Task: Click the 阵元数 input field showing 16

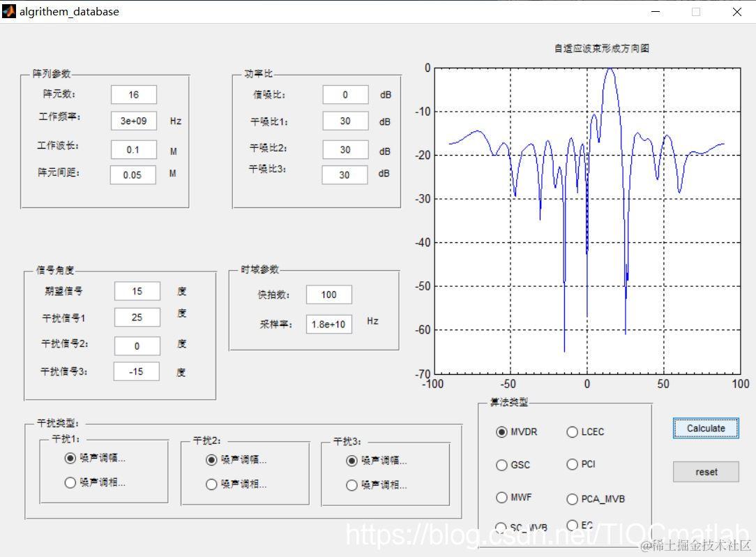Action: [133, 94]
